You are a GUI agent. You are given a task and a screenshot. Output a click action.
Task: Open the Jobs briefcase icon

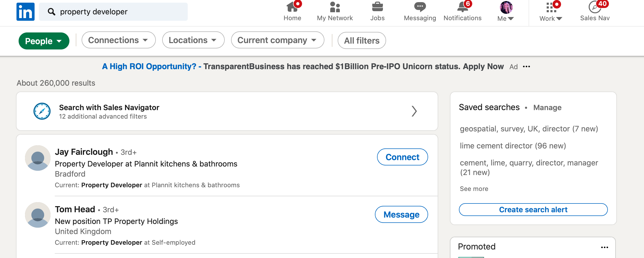coord(377,7)
